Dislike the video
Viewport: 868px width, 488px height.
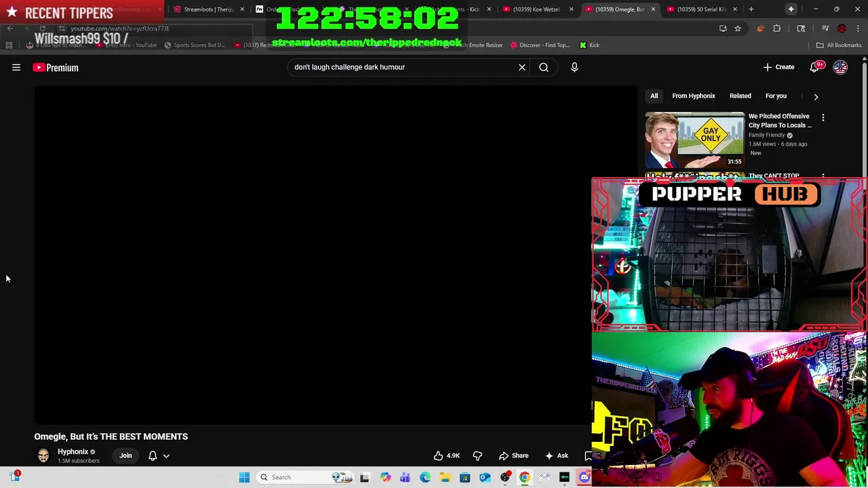point(477,455)
